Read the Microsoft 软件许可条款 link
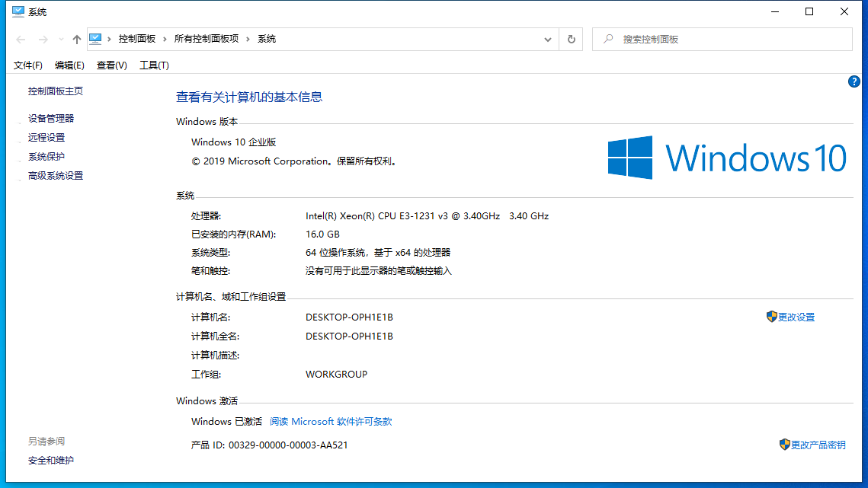The width and height of the screenshot is (868, 488). pyautogui.click(x=331, y=421)
